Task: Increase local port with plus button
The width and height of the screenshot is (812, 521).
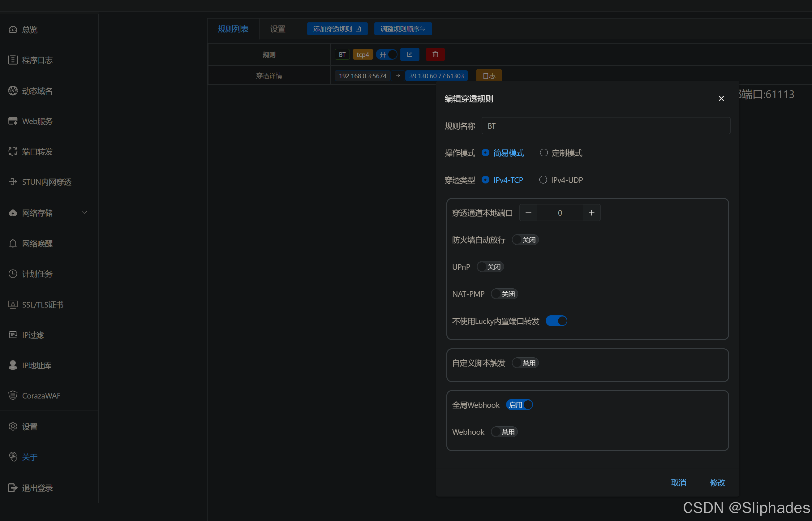Action: [591, 213]
